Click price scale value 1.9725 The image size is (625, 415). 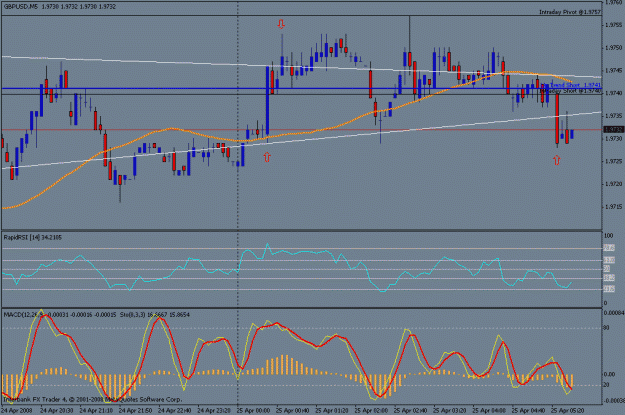tap(613, 161)
